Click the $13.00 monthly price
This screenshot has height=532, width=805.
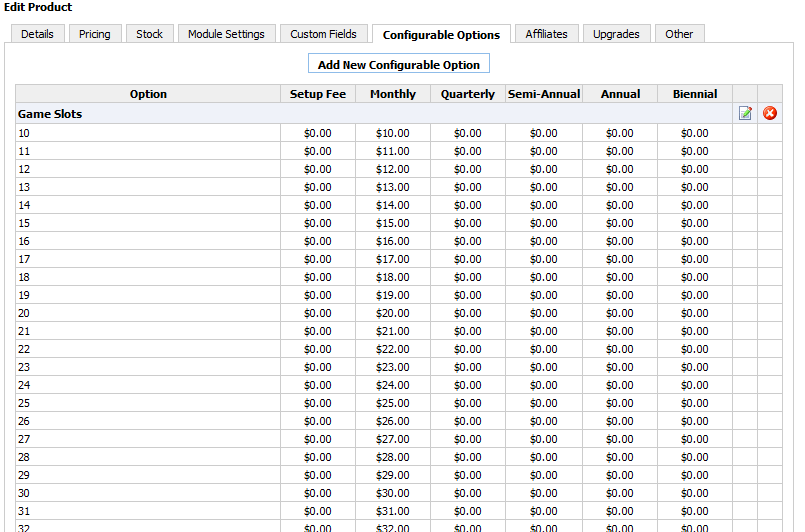(393, 187)
